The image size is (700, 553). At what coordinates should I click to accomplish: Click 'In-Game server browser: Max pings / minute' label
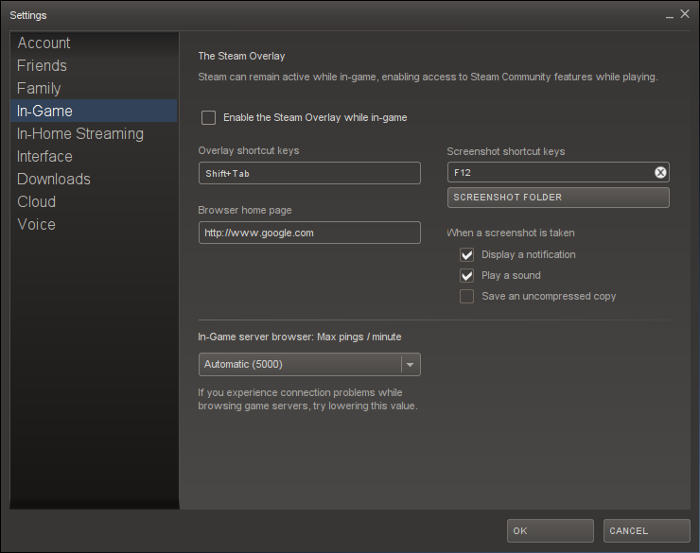(300, 337)
